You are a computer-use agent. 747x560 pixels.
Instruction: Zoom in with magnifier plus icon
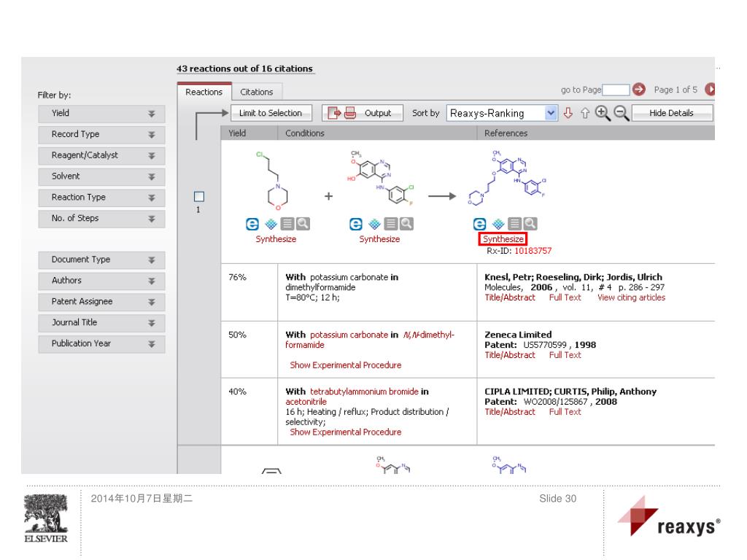(603, 113)
